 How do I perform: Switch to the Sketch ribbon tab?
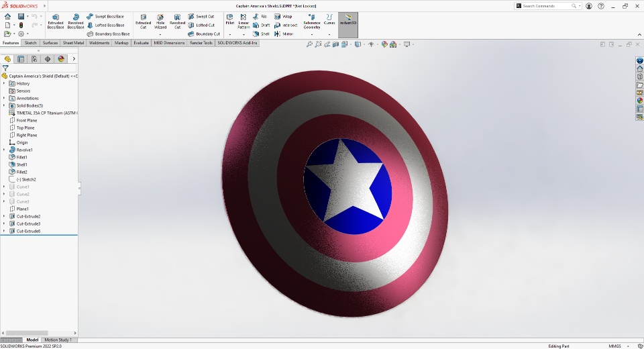31,43
